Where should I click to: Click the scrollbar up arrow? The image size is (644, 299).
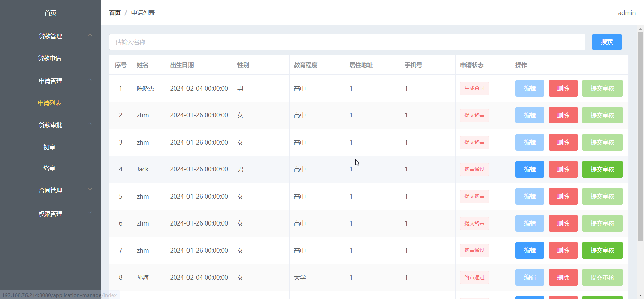click(x=640, y=29)
